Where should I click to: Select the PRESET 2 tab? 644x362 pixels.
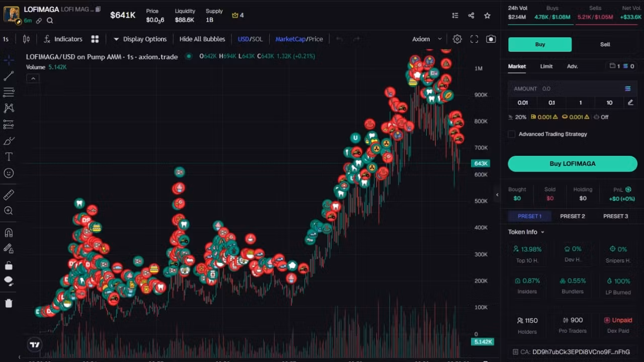pos(573,216)
